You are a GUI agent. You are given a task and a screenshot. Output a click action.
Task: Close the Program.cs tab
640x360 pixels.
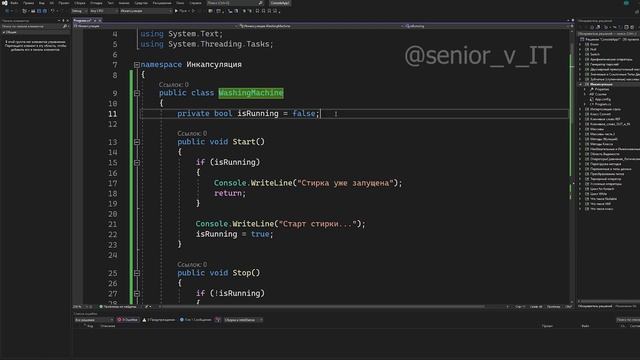(x=100, y=20)
